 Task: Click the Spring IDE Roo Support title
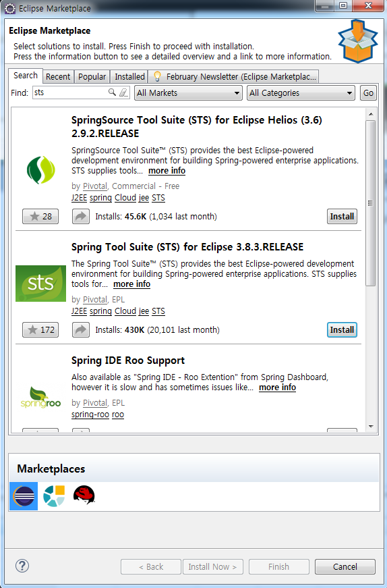(127, 360)
